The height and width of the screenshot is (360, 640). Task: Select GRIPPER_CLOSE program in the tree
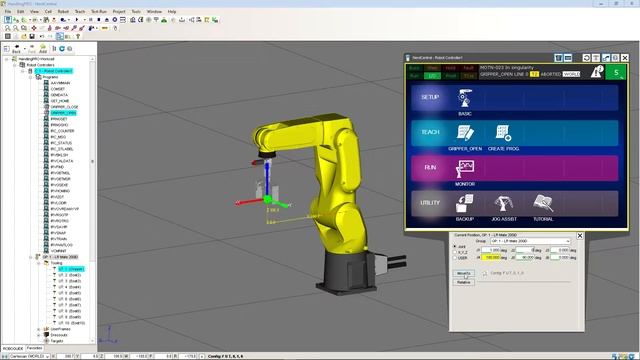pos(64,107)
